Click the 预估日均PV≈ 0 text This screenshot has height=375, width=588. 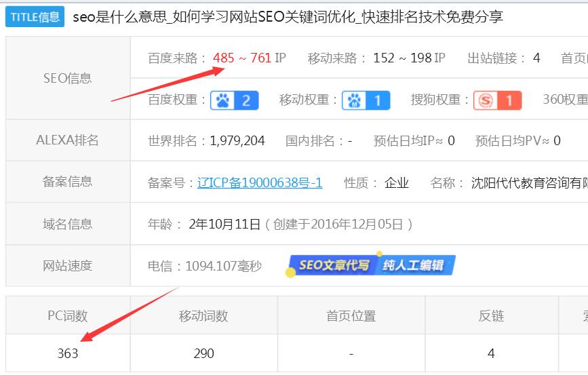coord(518,140)
